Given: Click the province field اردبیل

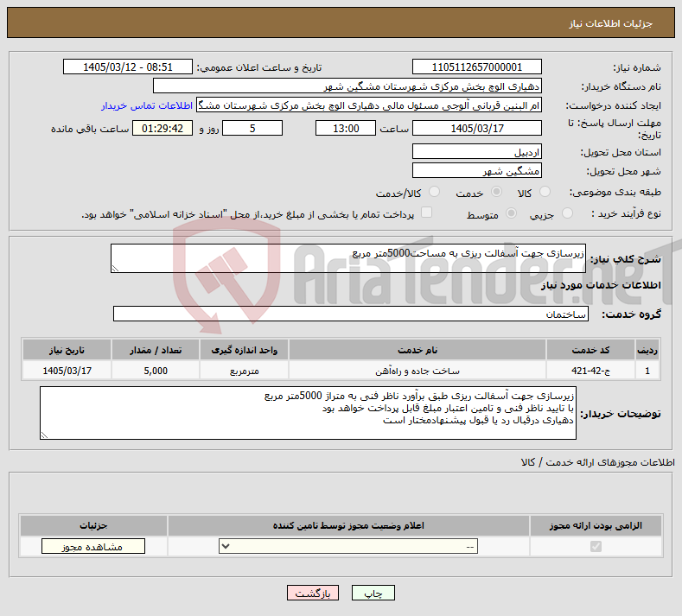Looking at the screenshot, I should [x=476, y=152].
